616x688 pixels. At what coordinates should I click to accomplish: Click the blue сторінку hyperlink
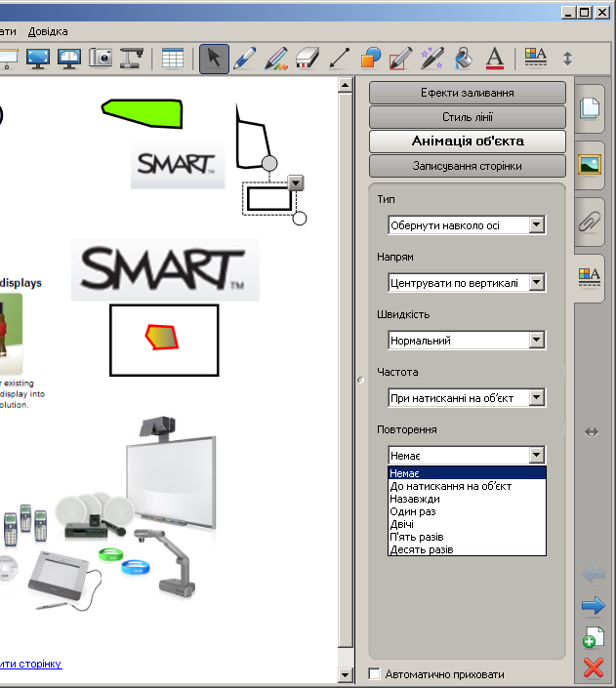[30, 664]
